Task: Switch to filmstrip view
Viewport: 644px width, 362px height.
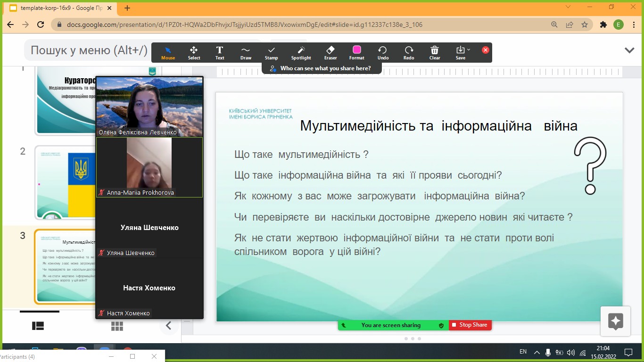Action: [x=38, y=326]
